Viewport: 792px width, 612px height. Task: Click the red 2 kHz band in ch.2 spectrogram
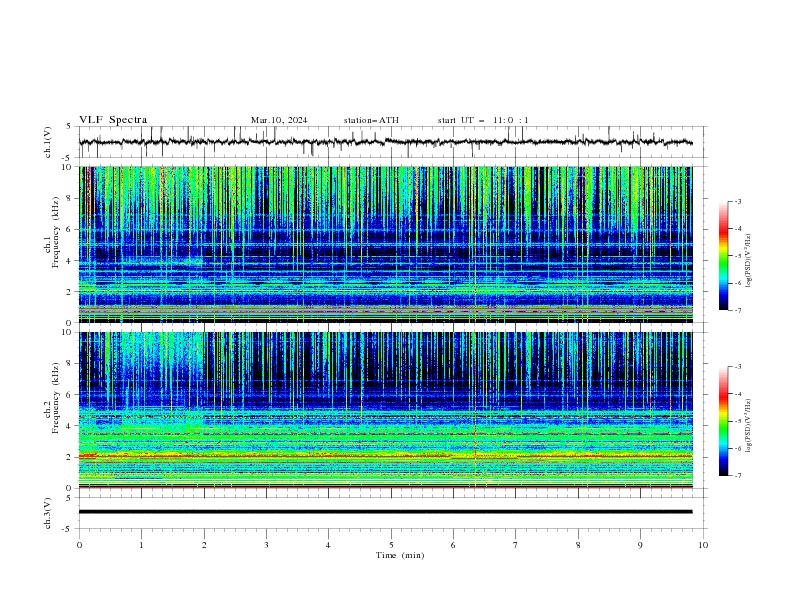click(x=385, y=456)
